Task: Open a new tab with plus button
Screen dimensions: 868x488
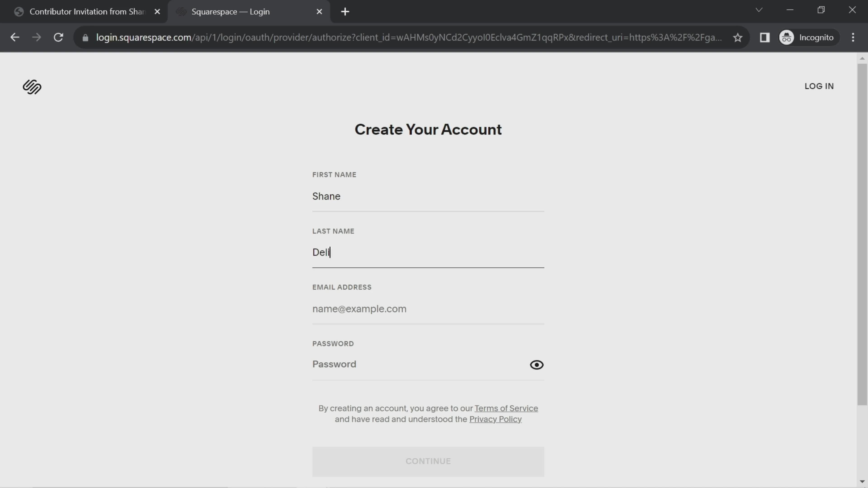Action: [345, 12]
